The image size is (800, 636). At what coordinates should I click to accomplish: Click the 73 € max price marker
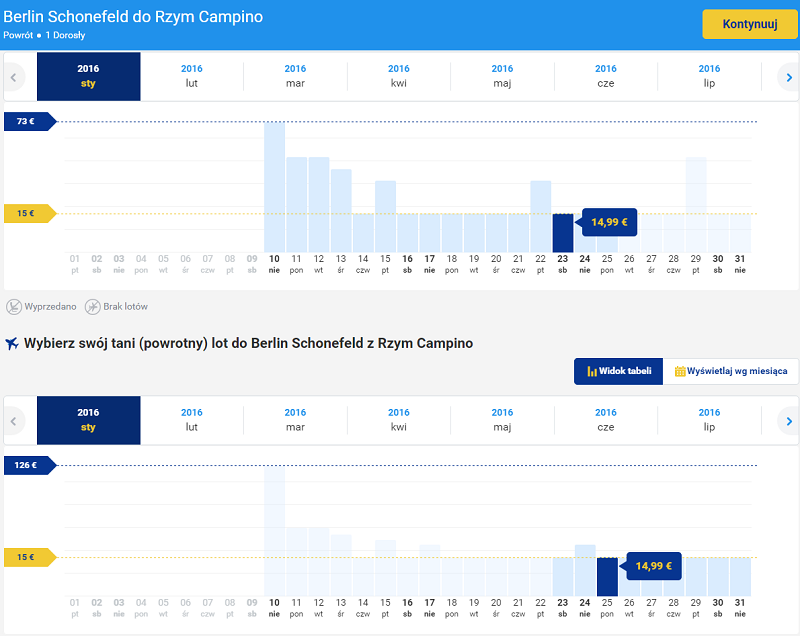(x=30, y=121)
